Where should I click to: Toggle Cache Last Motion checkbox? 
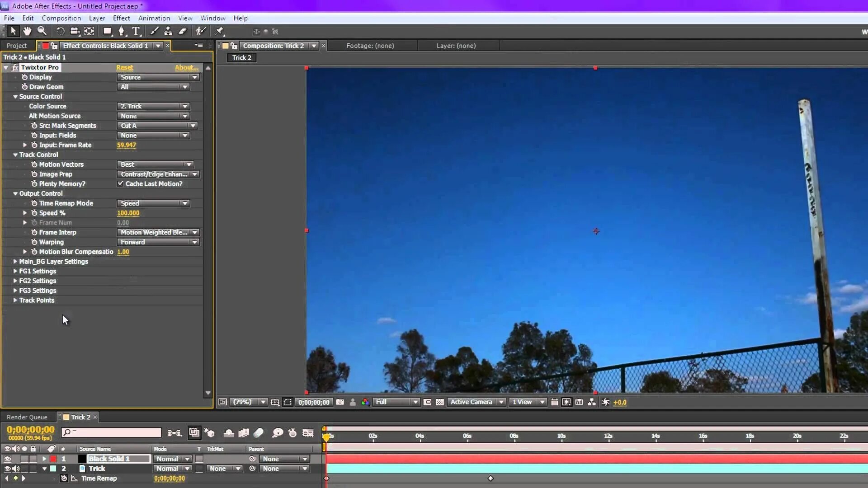[x=120, y=184]
